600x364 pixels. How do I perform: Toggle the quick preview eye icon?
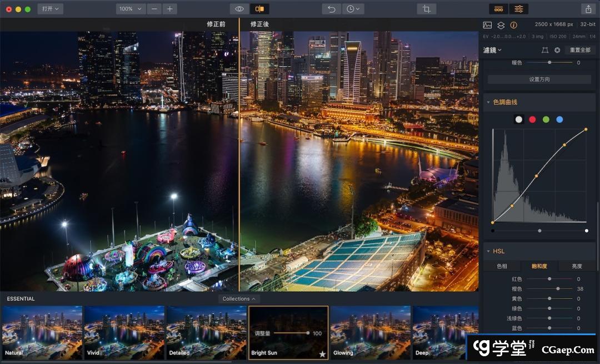(239, 9)
